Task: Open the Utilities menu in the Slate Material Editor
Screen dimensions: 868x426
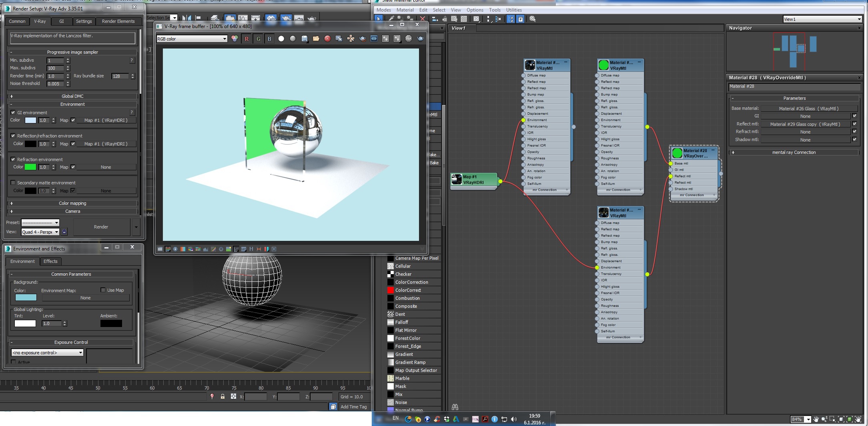Action: [x=514, y=10]
